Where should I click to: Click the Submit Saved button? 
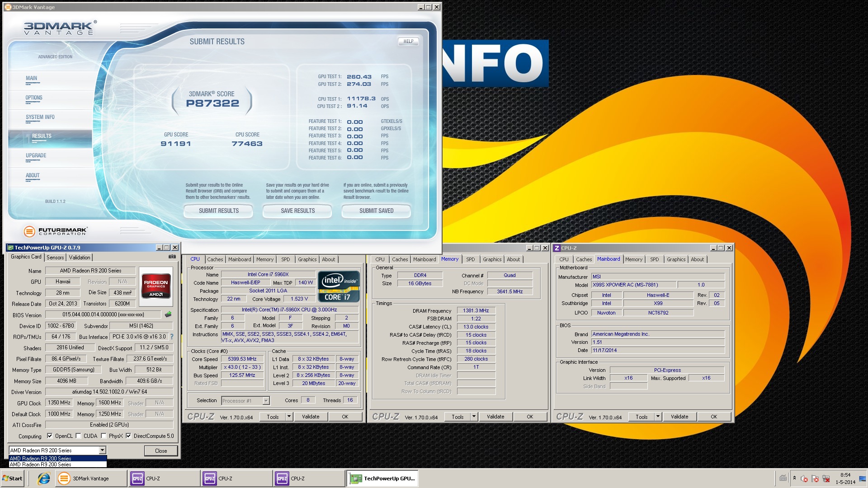coord(376,211)
